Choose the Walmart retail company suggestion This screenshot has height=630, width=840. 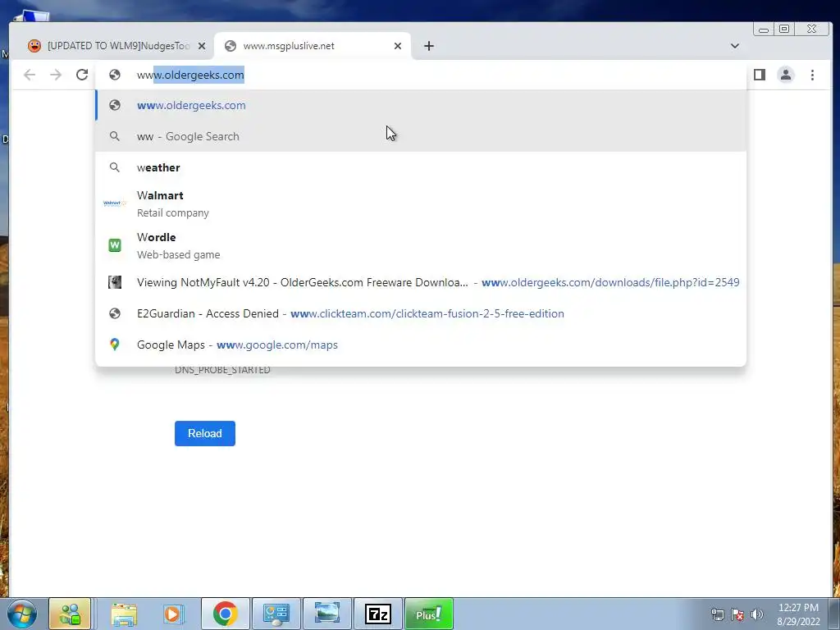(421, 203)
